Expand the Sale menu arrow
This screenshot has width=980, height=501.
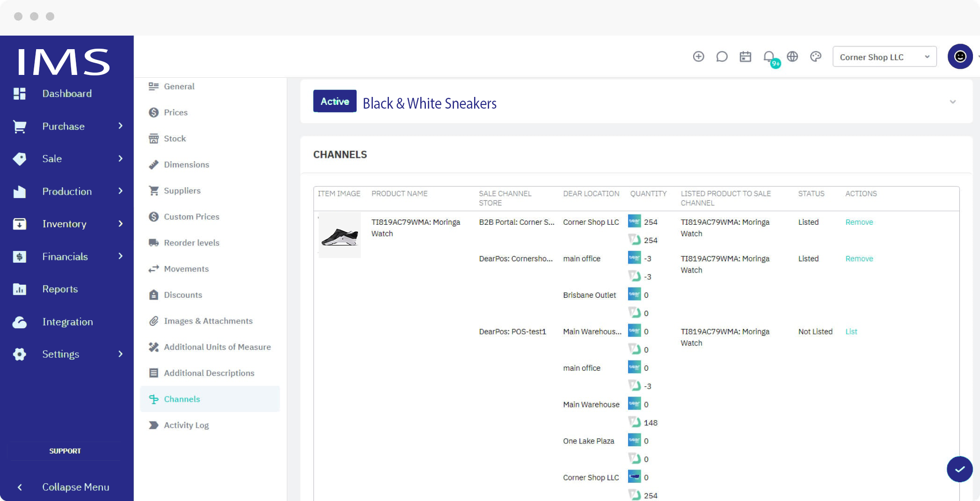120,159
